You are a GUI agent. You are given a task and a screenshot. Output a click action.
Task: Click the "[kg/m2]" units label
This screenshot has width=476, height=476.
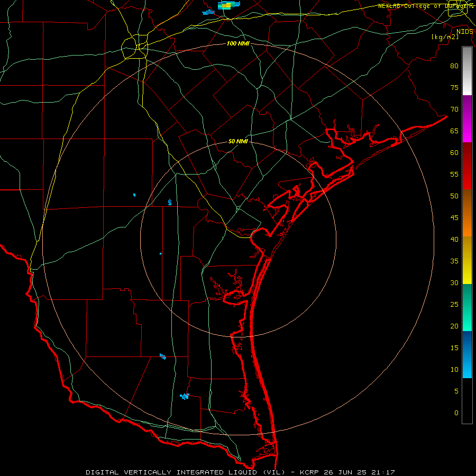[x=445, y=37]
